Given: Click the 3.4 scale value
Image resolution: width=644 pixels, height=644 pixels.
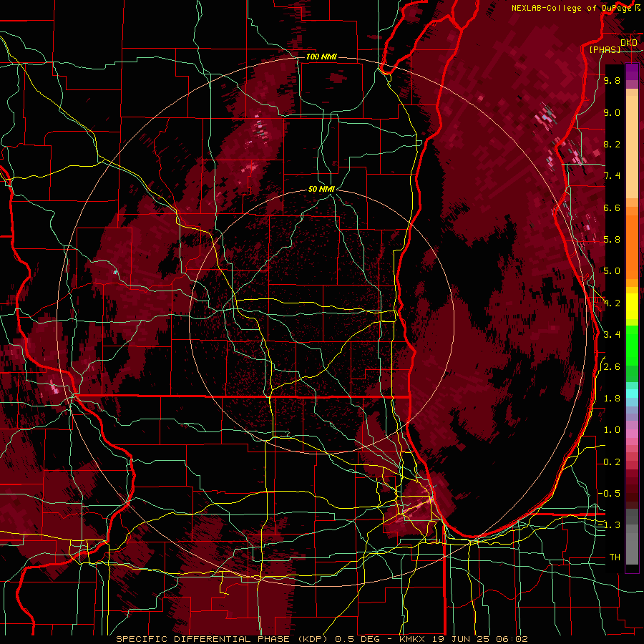Looking at the screenshot, I should [612, 335].
